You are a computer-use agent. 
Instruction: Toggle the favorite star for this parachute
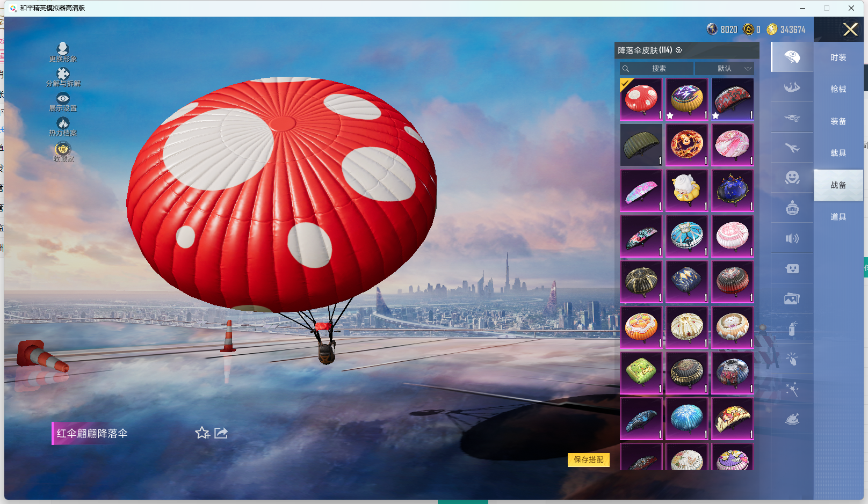202,433
